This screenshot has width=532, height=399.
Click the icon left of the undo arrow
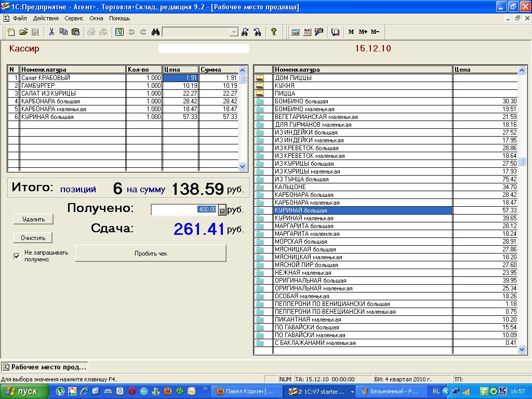point(119,32)
